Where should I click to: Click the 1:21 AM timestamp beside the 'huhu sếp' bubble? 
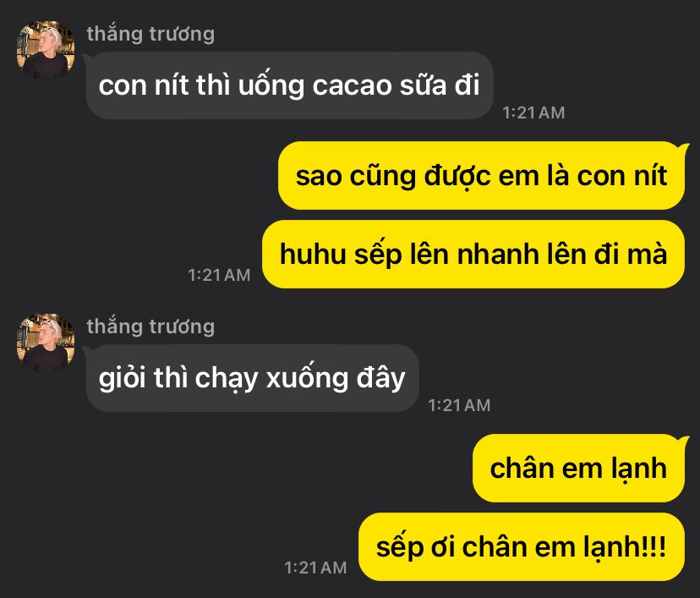click(x=219, y=275)
